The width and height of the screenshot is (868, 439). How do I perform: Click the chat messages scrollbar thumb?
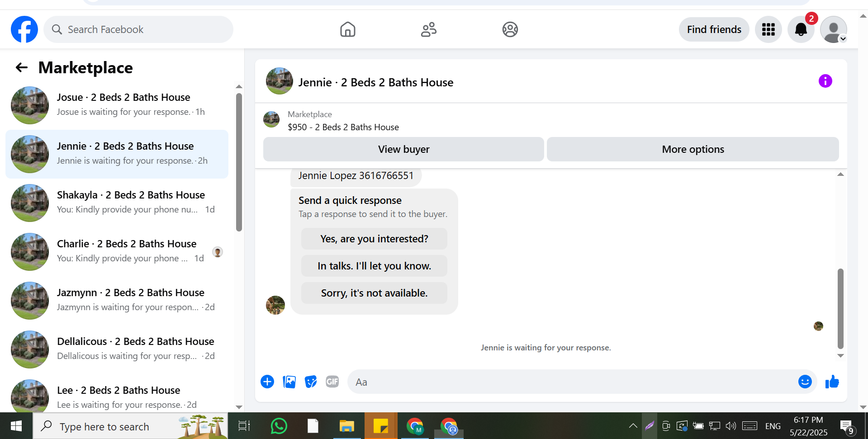pos(840,309)
